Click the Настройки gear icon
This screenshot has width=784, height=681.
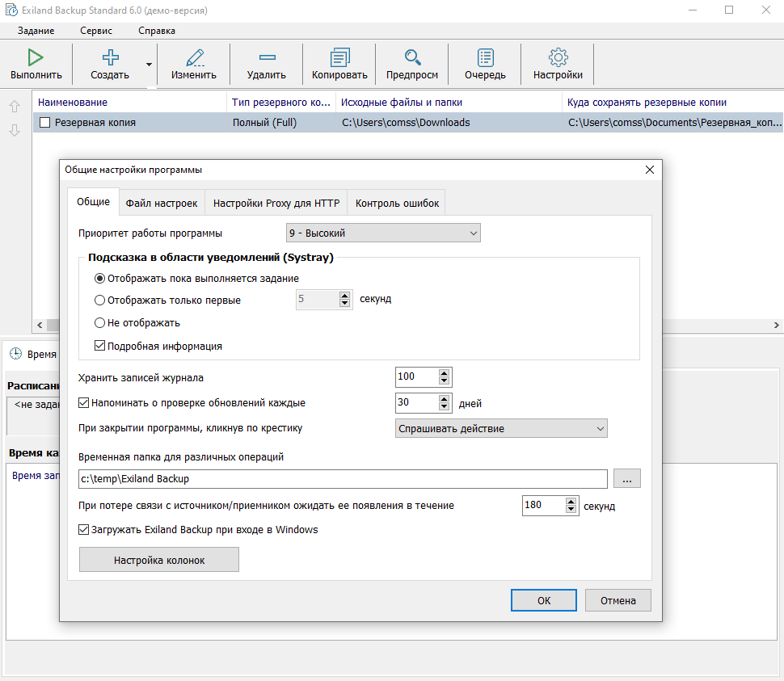tap(558, 57)
